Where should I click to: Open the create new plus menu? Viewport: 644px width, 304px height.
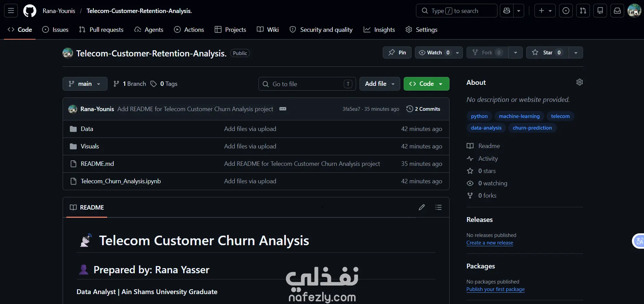click(545, 11)
